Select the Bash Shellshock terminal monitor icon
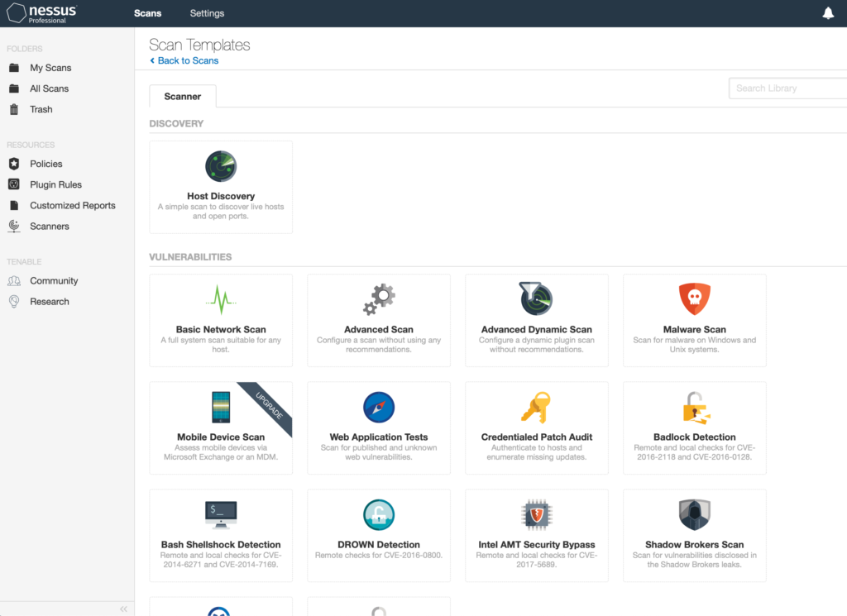The width and height of the screenshot is (847, 616). [x=221, y=515]
